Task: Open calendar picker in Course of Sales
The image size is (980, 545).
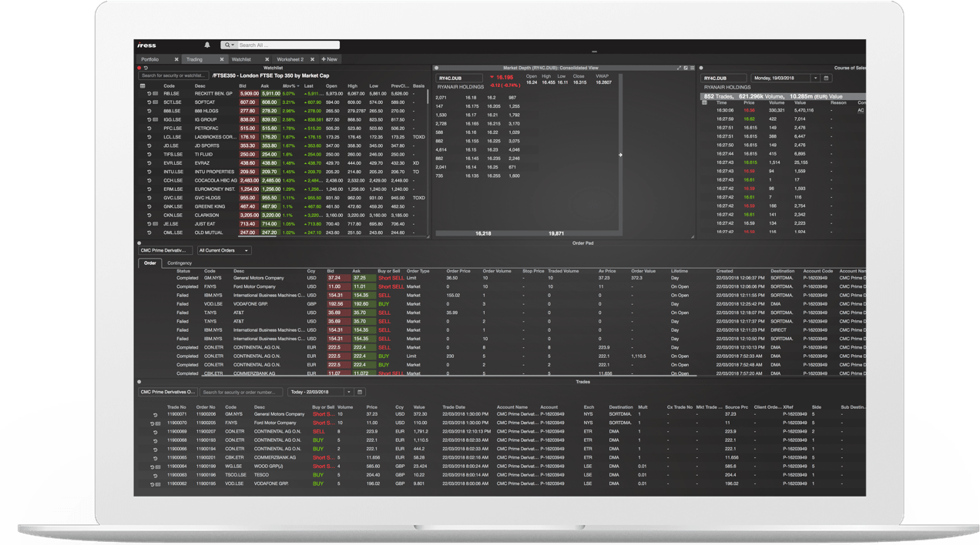Action: (826, 78)
